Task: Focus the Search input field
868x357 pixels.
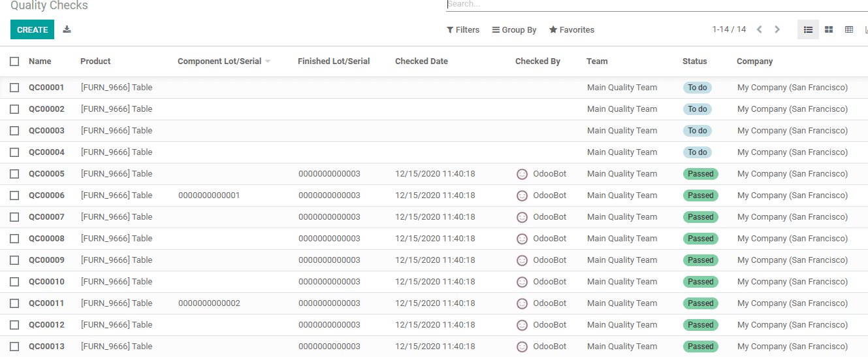Action: 657,5
